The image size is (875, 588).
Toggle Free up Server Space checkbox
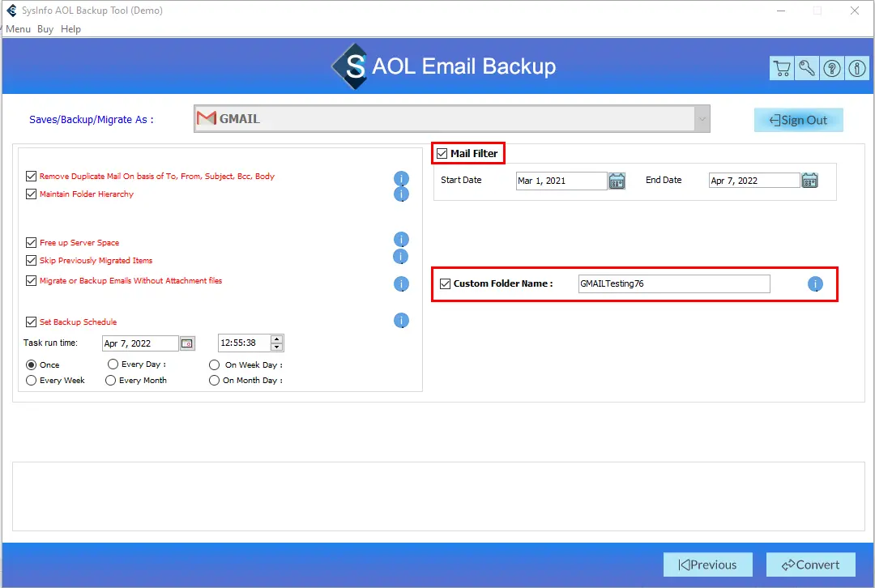point(32,242)
